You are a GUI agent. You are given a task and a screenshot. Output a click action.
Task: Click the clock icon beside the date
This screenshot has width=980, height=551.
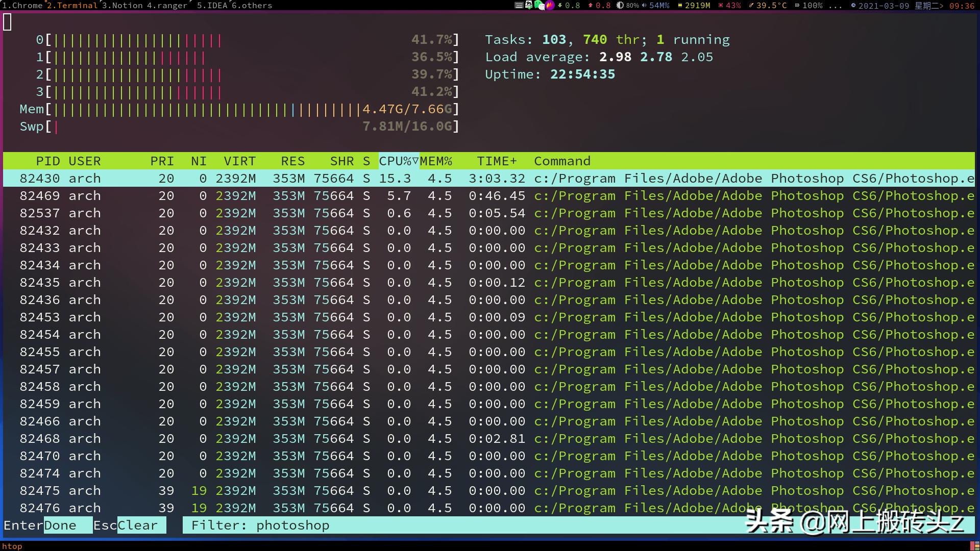pyautogui.click(x=853, y=6)
